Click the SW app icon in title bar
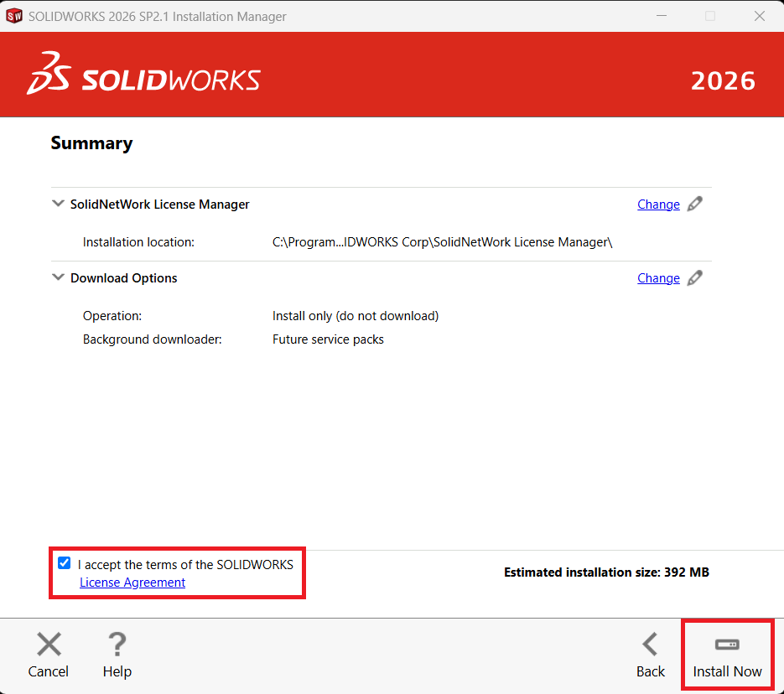The height and width of the screenshot is (694, 784). click(14, 16)
